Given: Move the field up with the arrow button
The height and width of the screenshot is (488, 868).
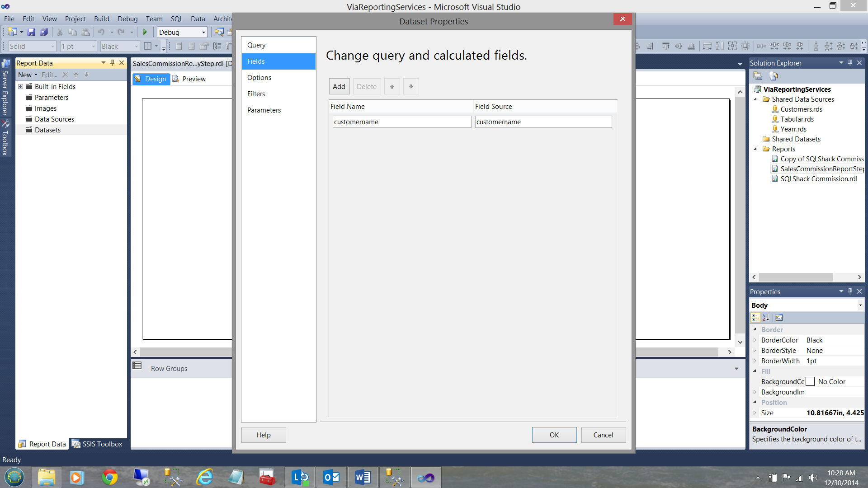Looking at the screenshot, I should 392,86.
